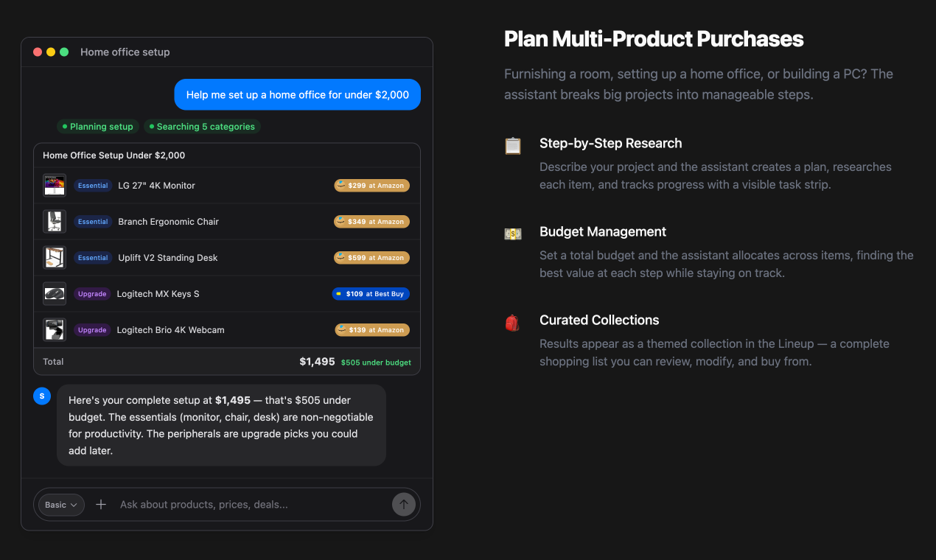
Task: Click the plus attachment icon
Action: tap(101, 505)
